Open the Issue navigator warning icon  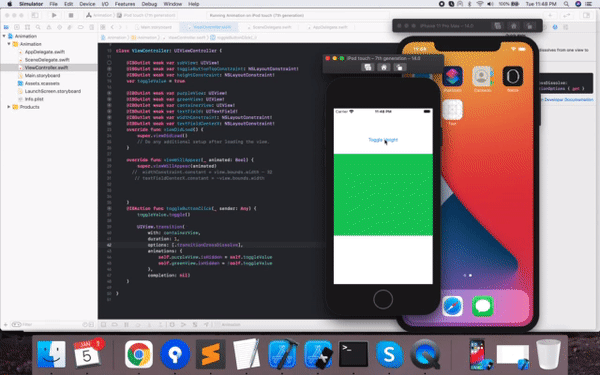[x=49, y=27]
